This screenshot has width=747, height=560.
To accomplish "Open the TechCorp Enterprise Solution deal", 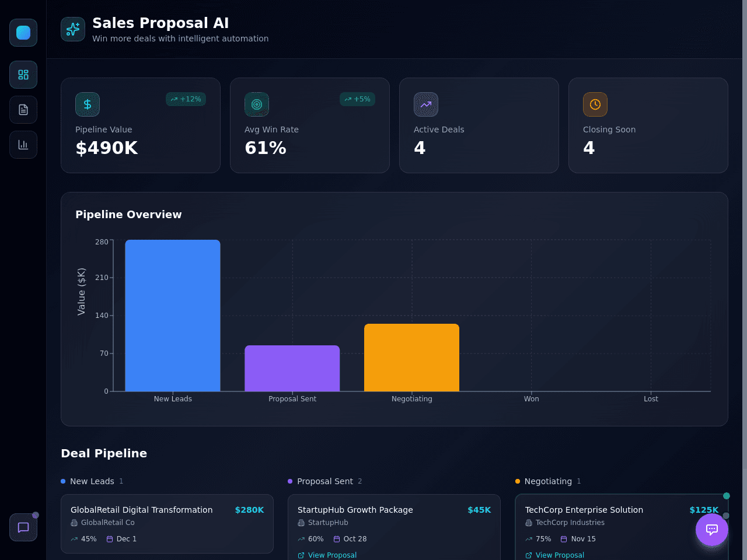I will pyautogui.click(x=622, y=527).
